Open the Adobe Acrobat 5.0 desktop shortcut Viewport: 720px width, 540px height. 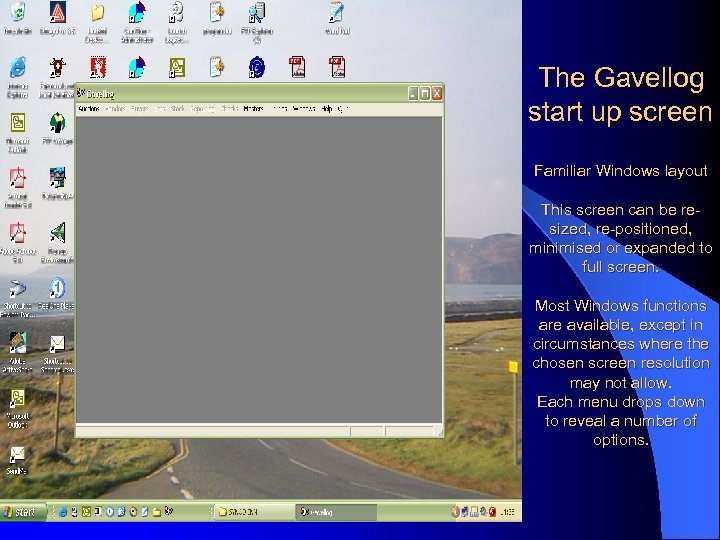17,233
